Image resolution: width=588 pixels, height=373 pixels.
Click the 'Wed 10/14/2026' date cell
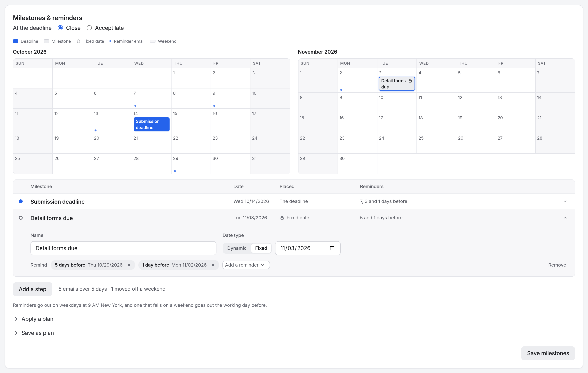click(251, 201)
